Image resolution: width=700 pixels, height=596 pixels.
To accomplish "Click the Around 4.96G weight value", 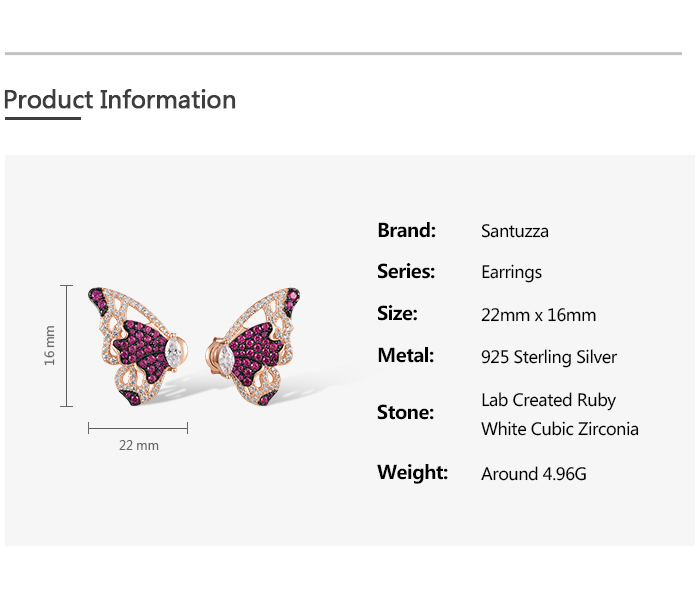I will [533, 474].
